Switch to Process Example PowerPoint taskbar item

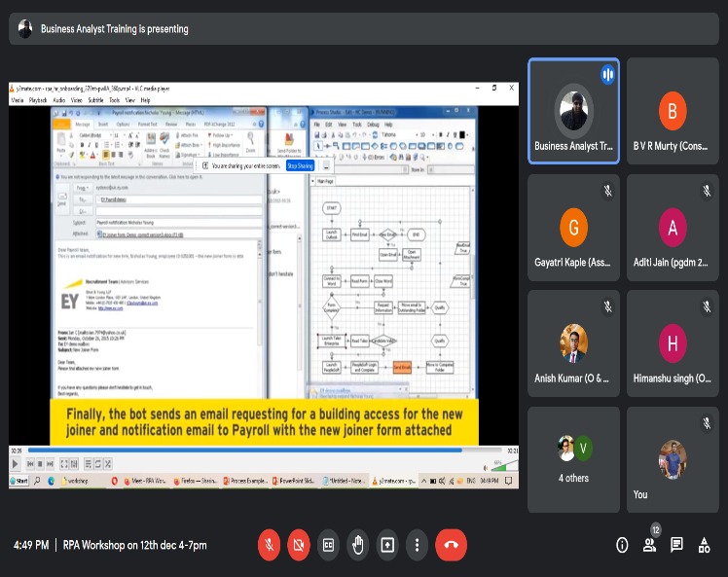tap(245, 481)
